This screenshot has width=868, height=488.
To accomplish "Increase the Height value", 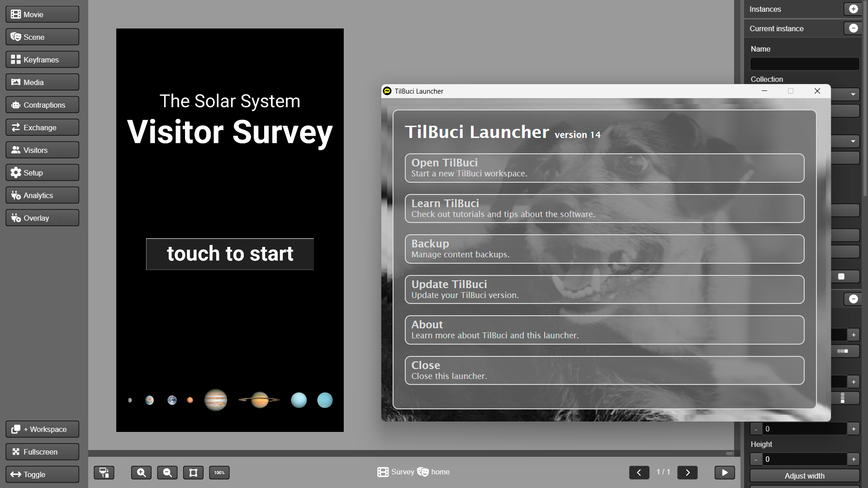I will pyautogui.click(x=854, y=460).
